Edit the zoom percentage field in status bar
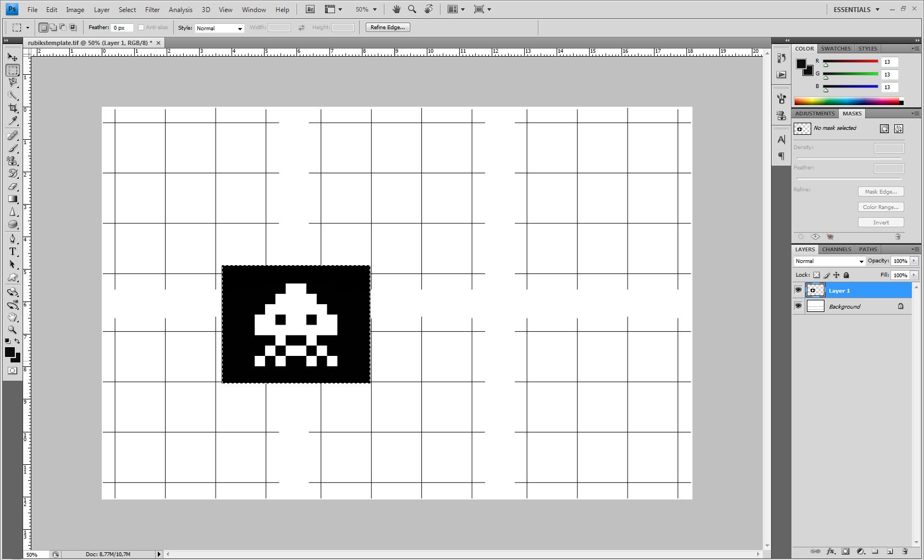Viewport: 924px width, 560px height. click(36, 554)
